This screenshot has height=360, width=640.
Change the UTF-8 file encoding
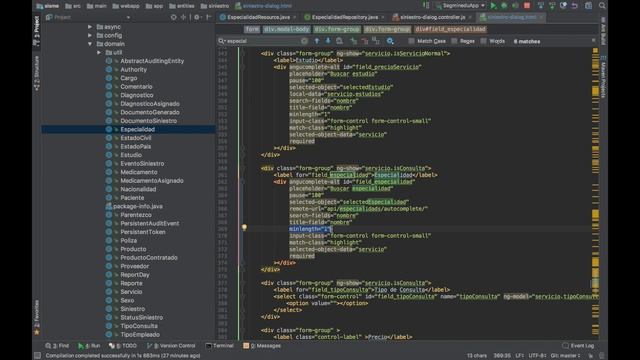pos(538,356)
